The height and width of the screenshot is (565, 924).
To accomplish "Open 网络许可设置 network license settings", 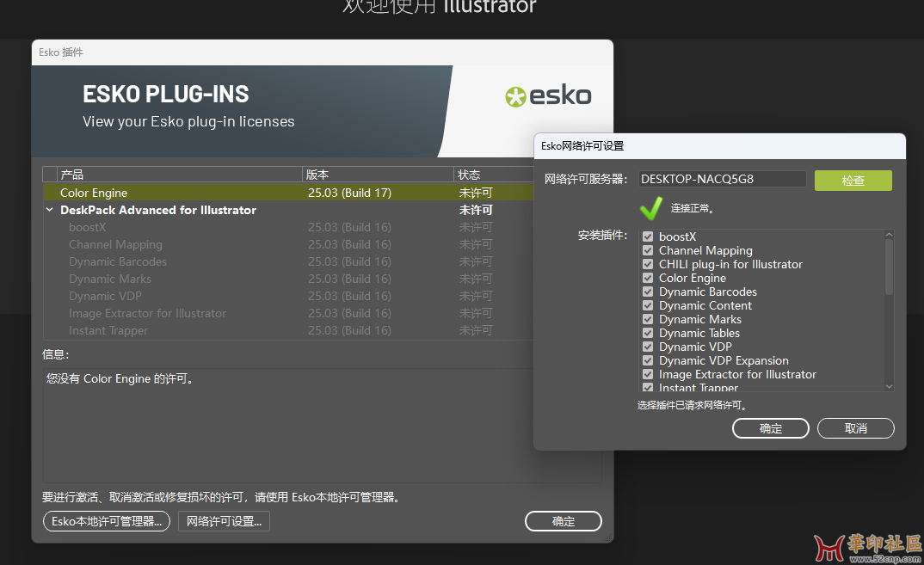I will 224,521.
